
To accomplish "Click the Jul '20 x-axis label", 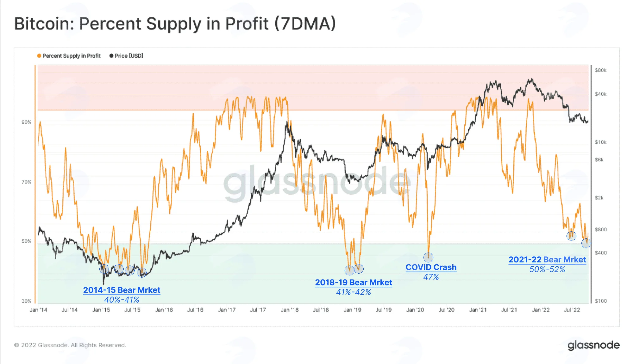I will (446, 310).
